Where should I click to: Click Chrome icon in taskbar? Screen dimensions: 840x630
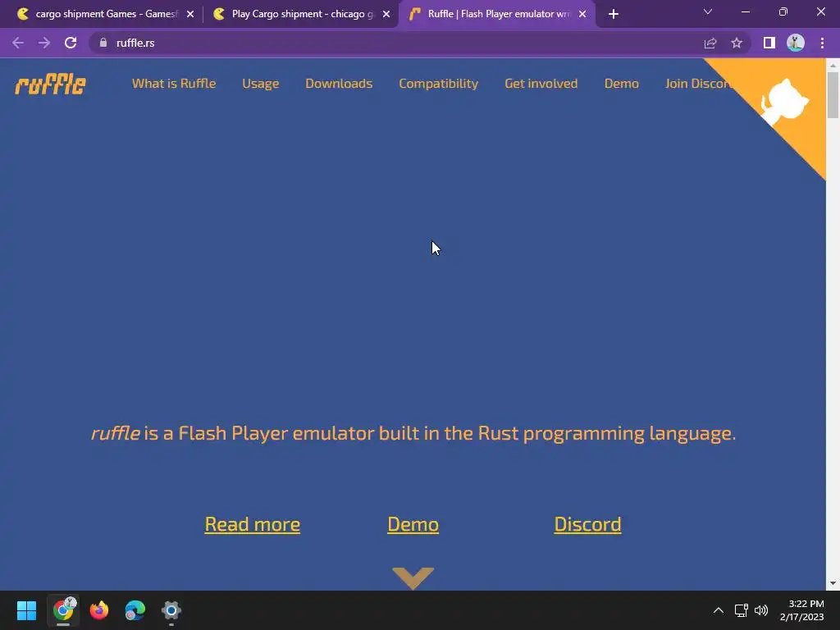coord(63,610)
